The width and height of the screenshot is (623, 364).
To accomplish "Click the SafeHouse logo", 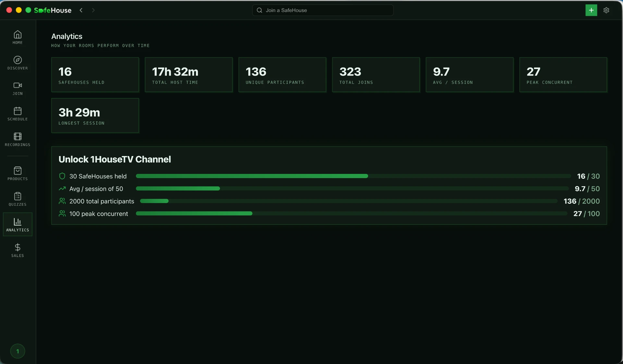I will click(x=53, y=10).
